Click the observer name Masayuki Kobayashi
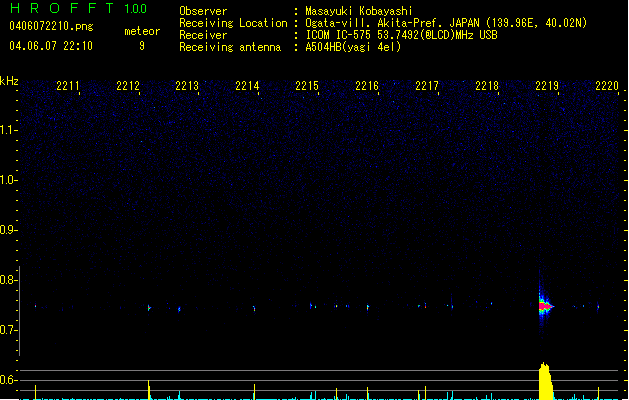 [x=359, y=11]
